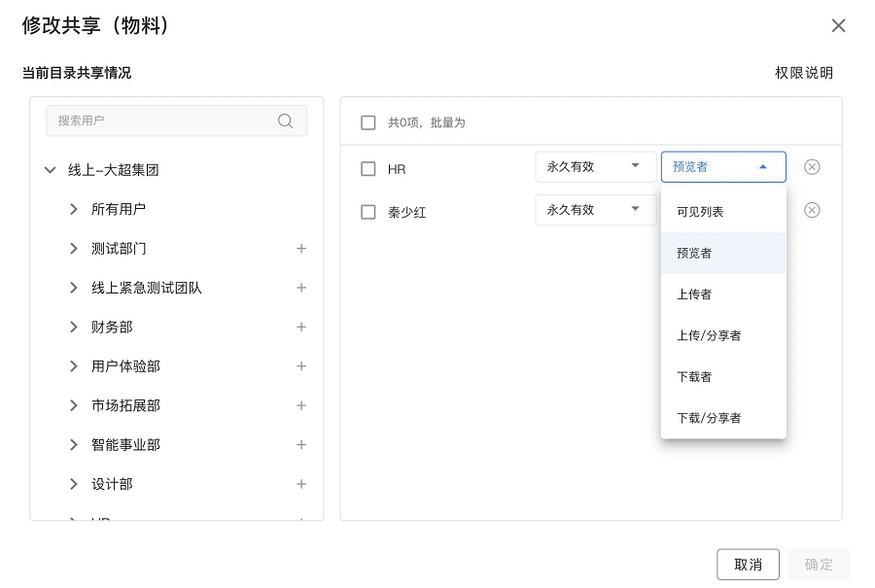The image size is (875, 588).
Task: Add 测试部门 using plus icon
Action: coord(301,249)
